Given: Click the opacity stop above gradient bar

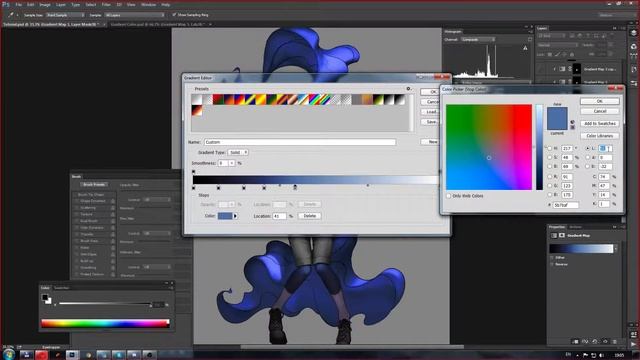Looking at the screenshot, I should tap(193, 172).
